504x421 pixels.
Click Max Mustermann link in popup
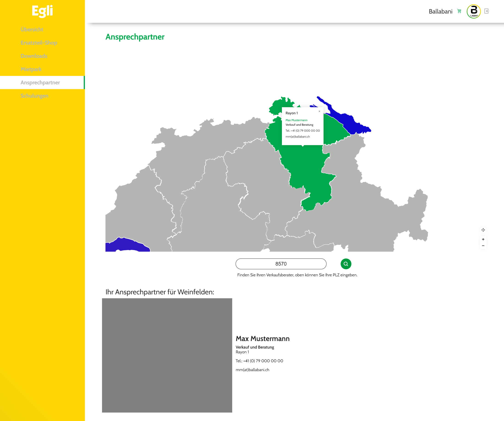click(x=296, y=120)
